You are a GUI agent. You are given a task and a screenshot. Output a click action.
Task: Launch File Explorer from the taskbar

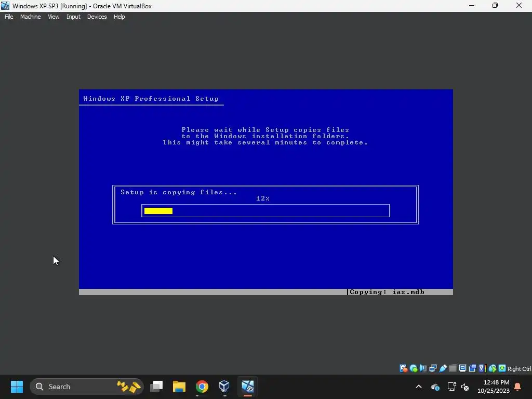tap(179, 387)
